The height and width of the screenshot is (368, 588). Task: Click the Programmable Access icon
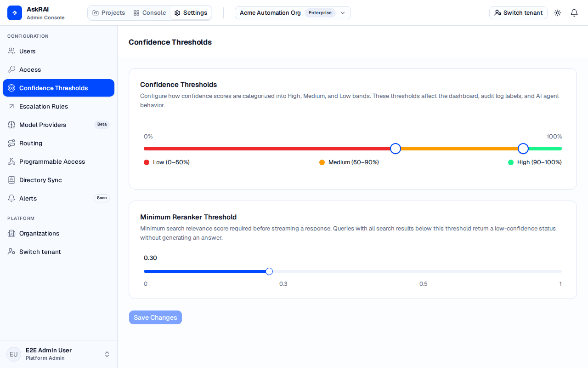pyautogui.click(x=11, y=161)
